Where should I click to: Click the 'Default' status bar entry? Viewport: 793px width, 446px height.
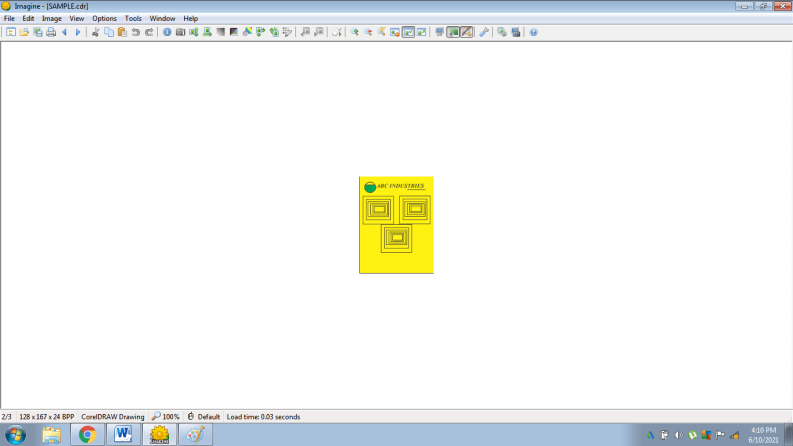pos(203,417)
